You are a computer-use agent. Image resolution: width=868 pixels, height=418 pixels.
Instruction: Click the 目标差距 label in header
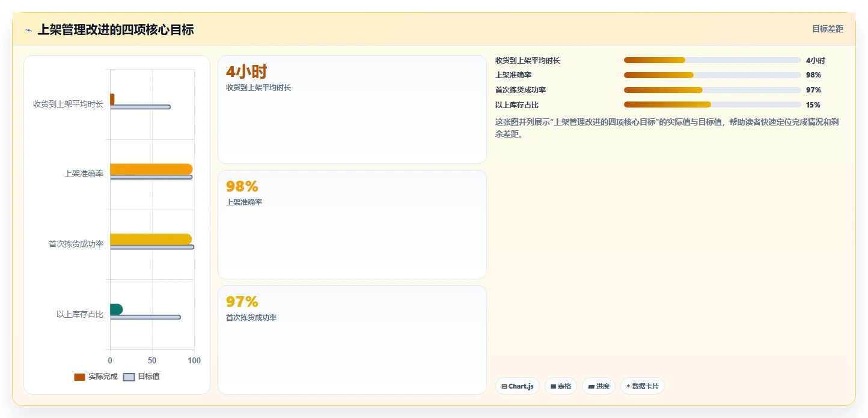click(x=828, y=29)
